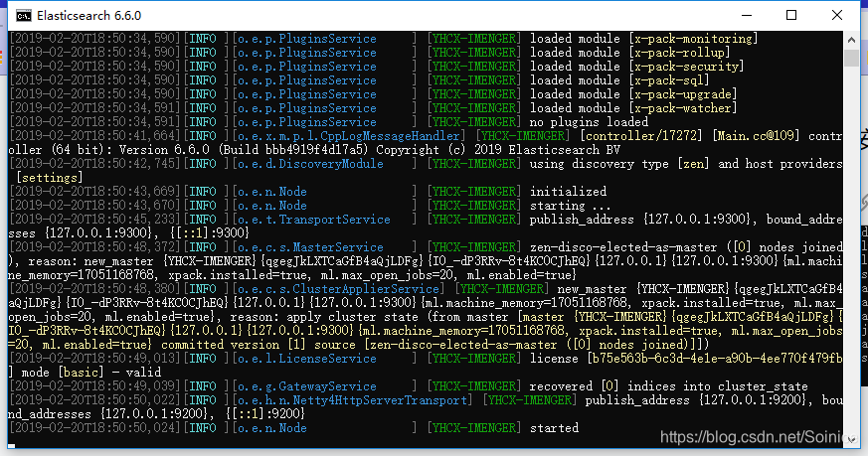This screenshot has width=868, height=456.
Task: Maximize the Elasticsearch 6.6.0 window
Action: pos(791,15)
